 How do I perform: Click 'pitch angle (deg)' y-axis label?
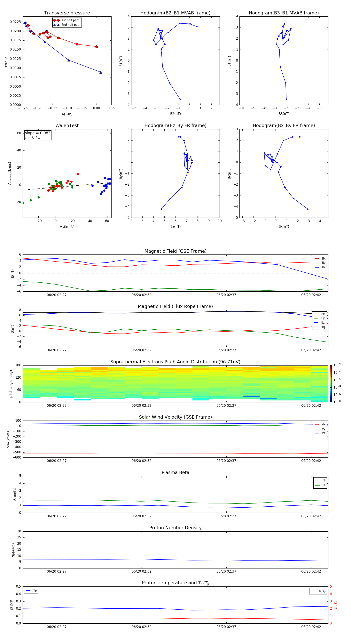[11, 384]
